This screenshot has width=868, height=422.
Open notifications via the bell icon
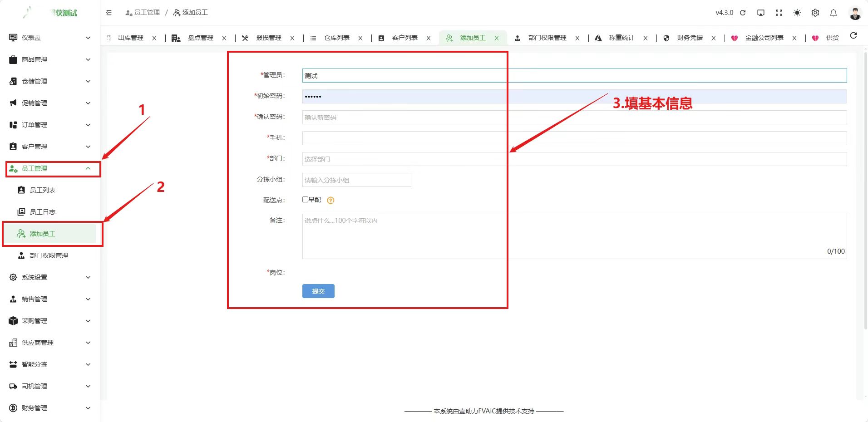pos(833,13)
